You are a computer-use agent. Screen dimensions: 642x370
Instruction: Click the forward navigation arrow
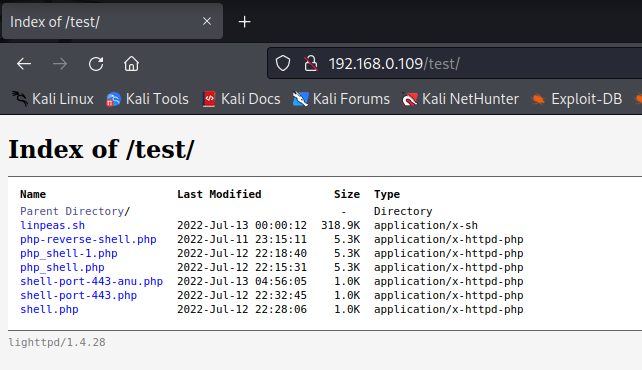(60, 64)
